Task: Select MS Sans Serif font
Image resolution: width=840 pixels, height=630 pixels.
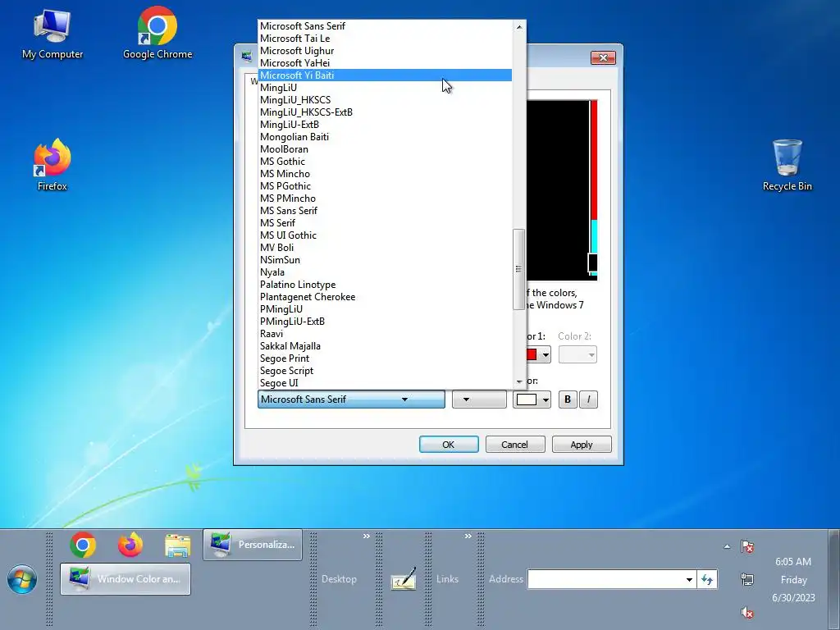Action: pos(385,211)
